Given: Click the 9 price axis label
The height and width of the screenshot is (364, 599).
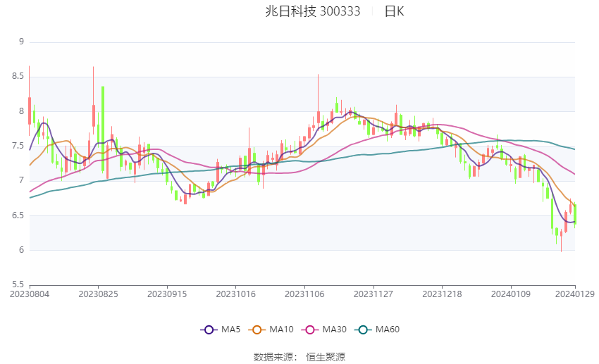Looking at the screenshot, I should (21, 42).
